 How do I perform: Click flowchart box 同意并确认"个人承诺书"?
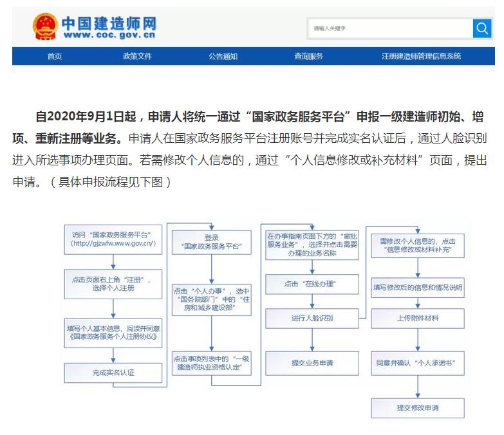[x=418, y=363]
